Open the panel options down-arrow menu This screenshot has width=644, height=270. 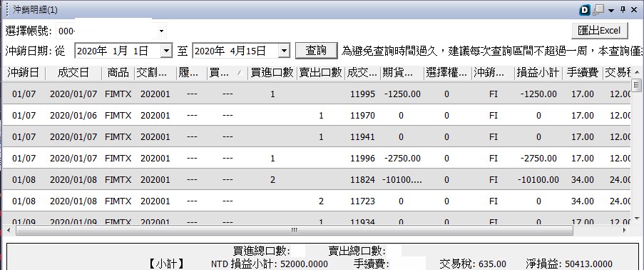click(x=611, y=10)
